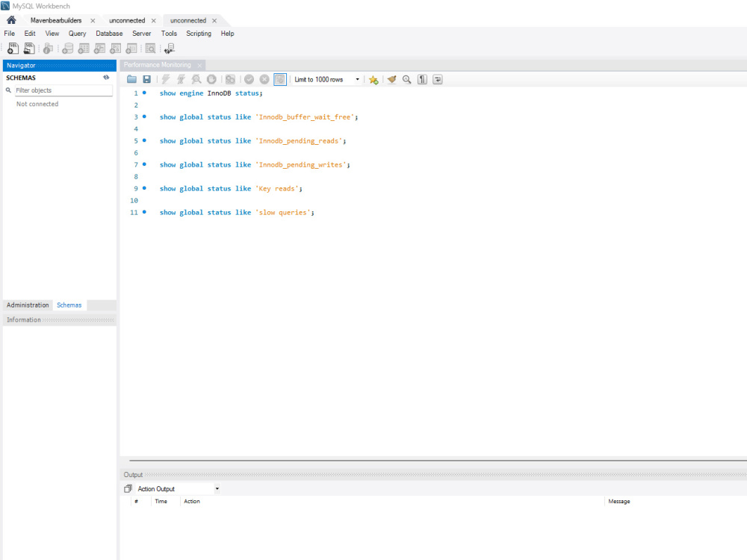Create a new view icon
Screen dimensions: 747x560
(x=99, y=49)
